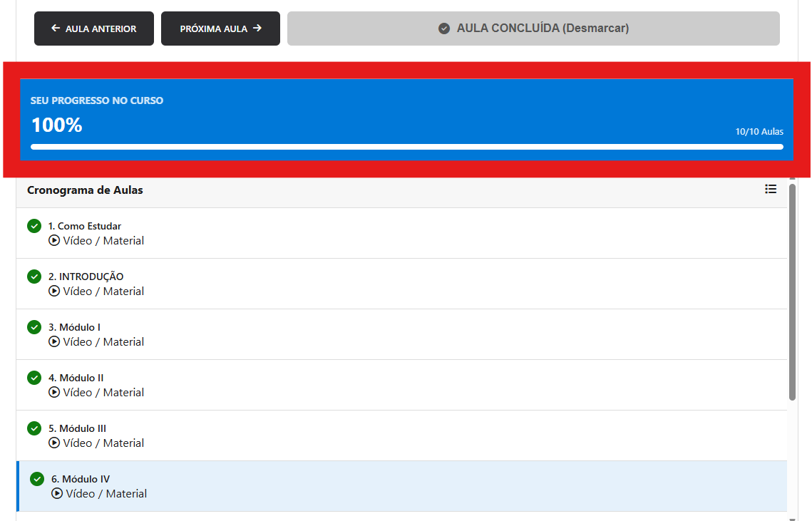Image resolution: width=812 pixels, height=521 pixels.
Task: Click Vídeo / Material under 6. Módulo IV
Action: pyautogui.click(x=106, y=493)
